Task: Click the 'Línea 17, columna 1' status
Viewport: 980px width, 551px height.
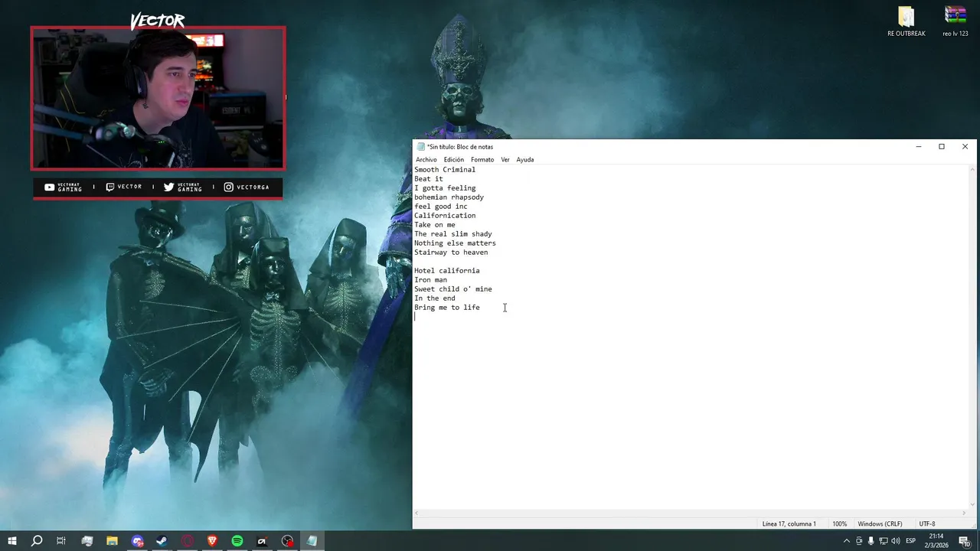Action: [789, 523]
